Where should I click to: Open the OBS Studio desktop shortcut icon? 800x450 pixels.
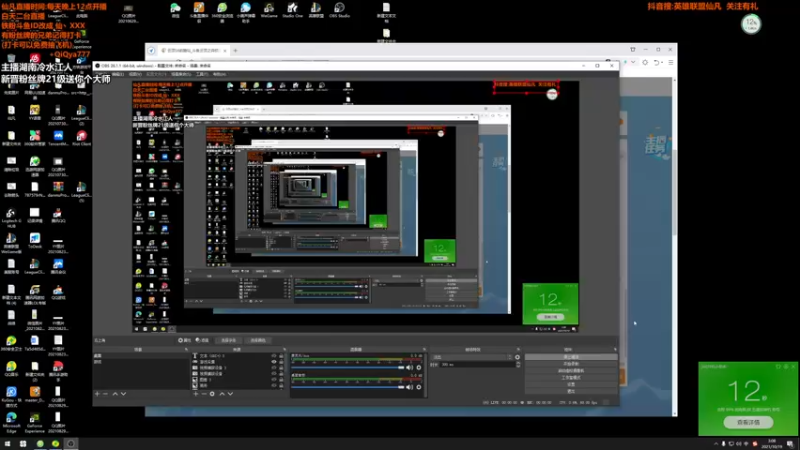pyautogui.click(x=339, y=10)
